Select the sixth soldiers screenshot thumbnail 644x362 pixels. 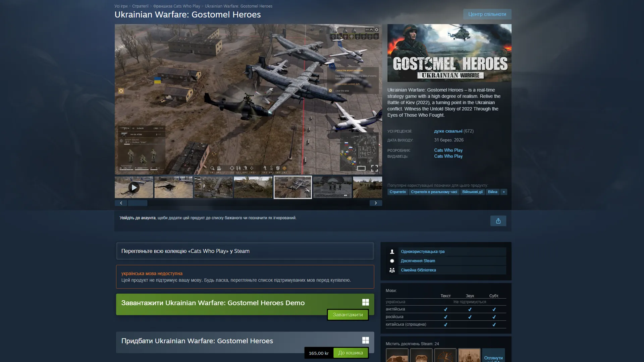pyautogui.click(x=332, y=187)
